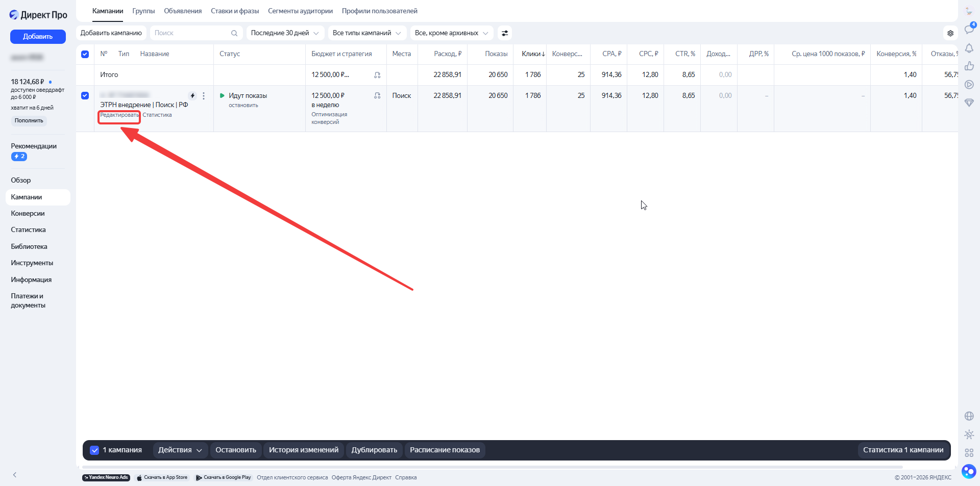
Task: Click the остановить link under status
Action: (x=243, y=106)
